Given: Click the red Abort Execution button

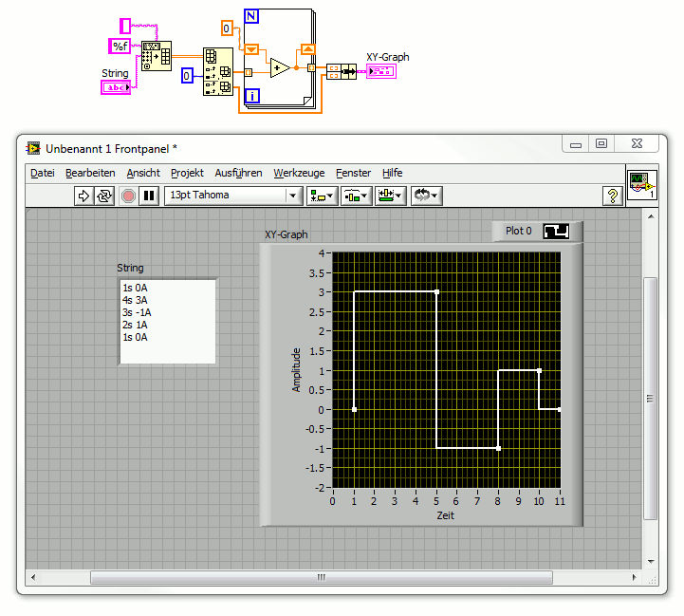Looking at the screenshot, I should pos(128,196).
